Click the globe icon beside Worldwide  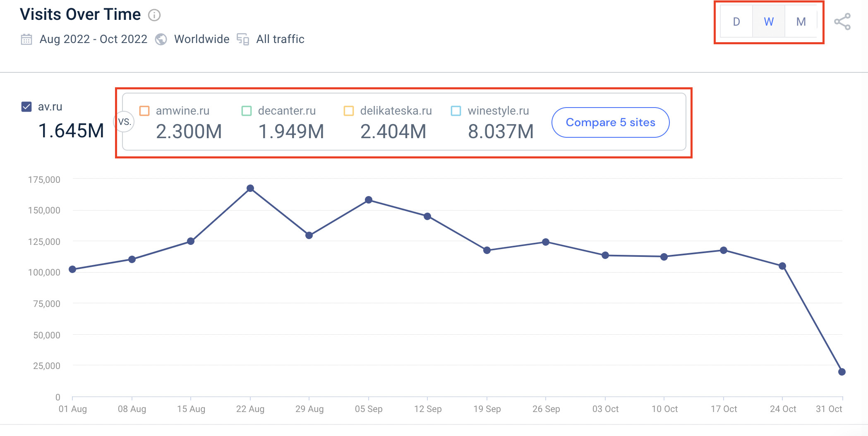coord(161,39)
